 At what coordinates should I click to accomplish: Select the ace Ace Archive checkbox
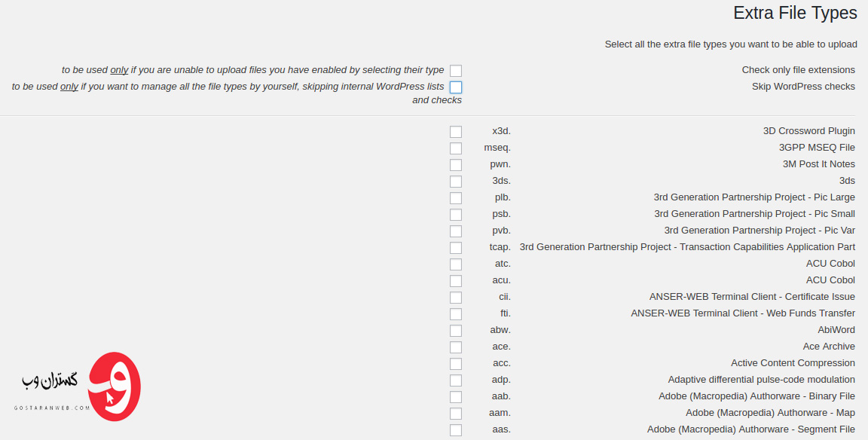coord(456,347)
